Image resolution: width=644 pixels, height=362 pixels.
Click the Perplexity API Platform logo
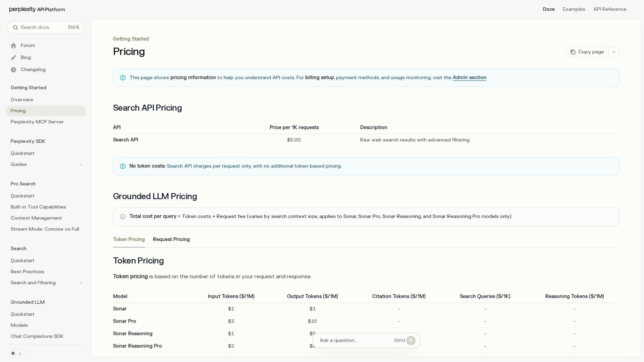37,9
